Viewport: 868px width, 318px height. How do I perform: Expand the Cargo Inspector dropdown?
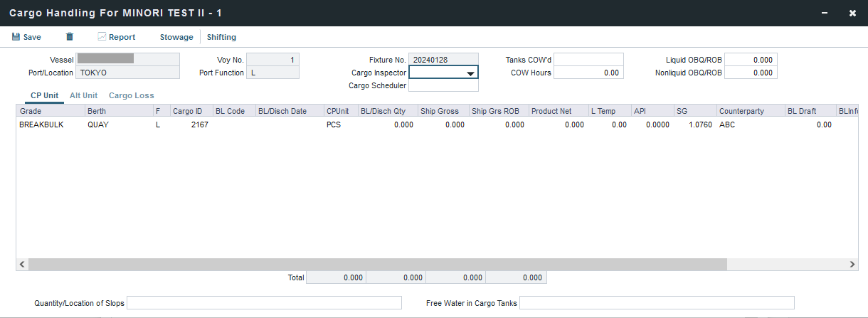pos(470,73)
